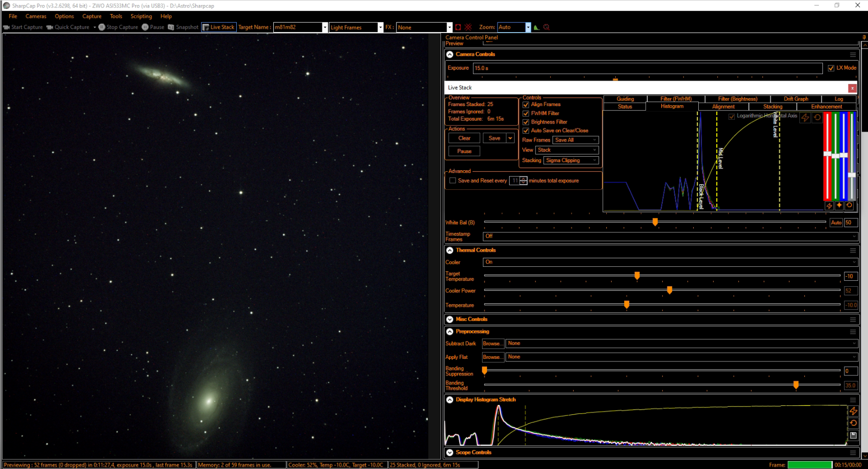Viewport: 868px width, 469px height.
Task: Open the View Stack dropdown
Action: [567, 150]
